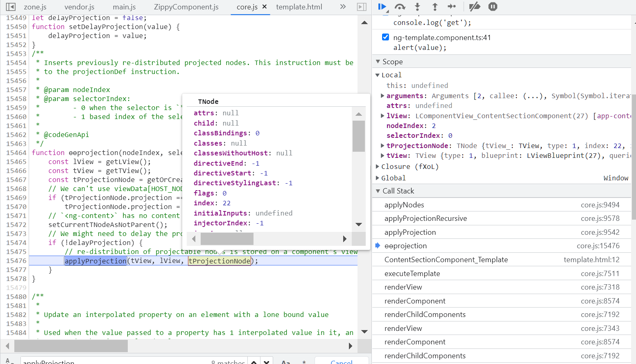Select ɵɵprojection current stack frame
Image resolution: width=636 pixels, height=364 pixels.
click(502, 246)
